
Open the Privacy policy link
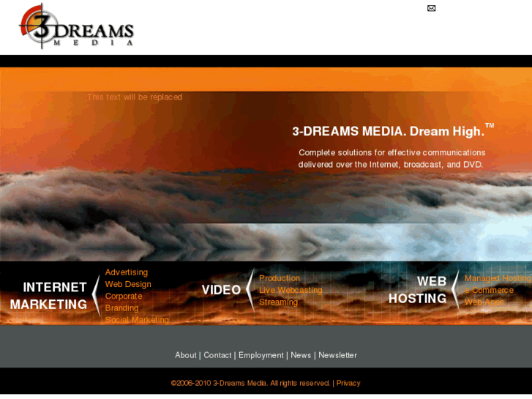pos(348,383)
